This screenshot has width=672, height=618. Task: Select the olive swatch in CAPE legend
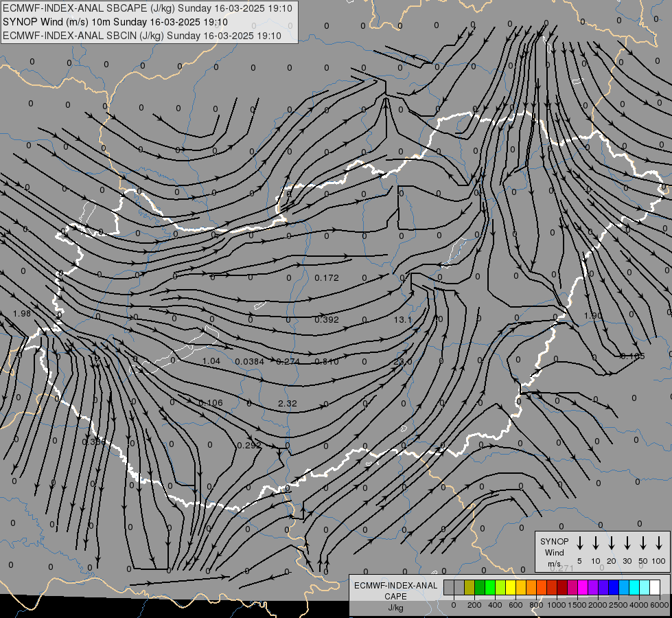[x=470, y=587]
